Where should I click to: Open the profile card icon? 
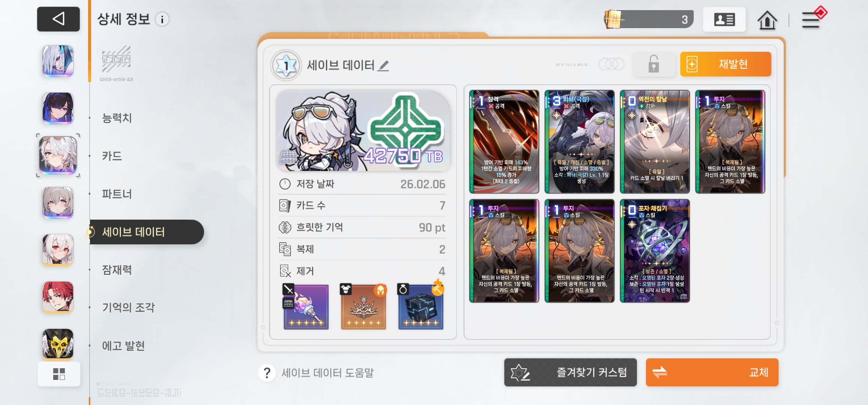pyautogui.click(x=724, y=19)
